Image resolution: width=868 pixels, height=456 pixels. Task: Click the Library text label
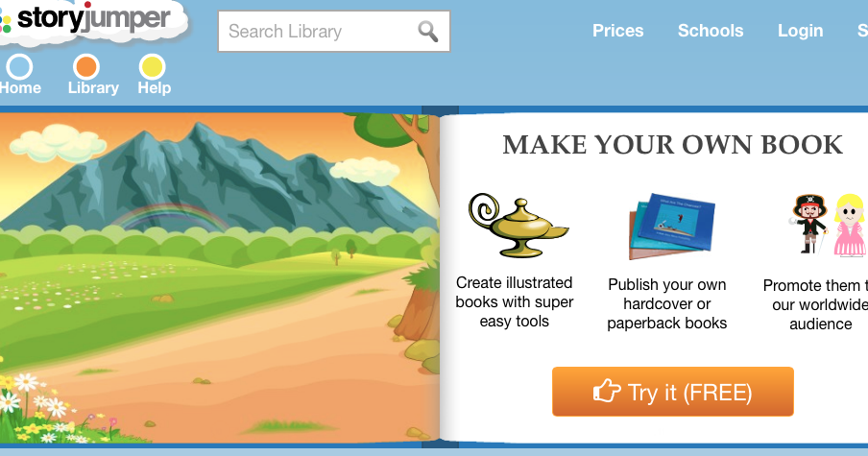pos(93,88)
